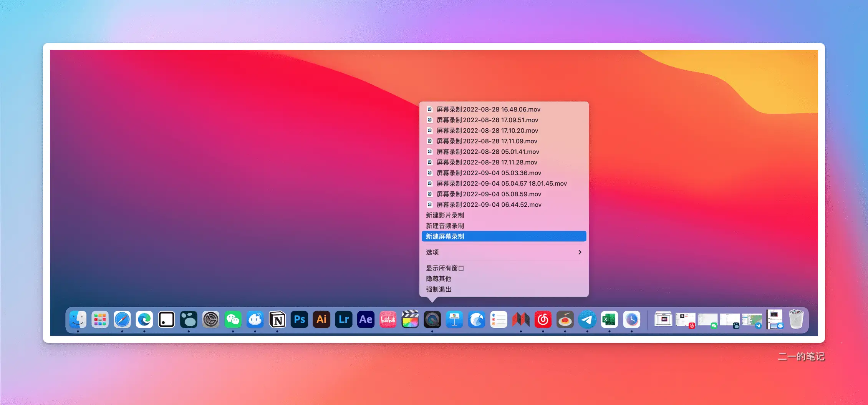868x405 pixels.
Task: Open Telegram from the Dock
Action: [587, 319]
